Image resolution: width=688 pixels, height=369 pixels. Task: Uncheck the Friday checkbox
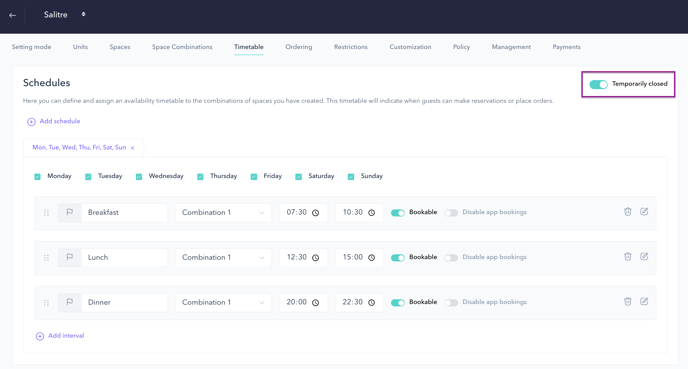[x=254, y=176]
